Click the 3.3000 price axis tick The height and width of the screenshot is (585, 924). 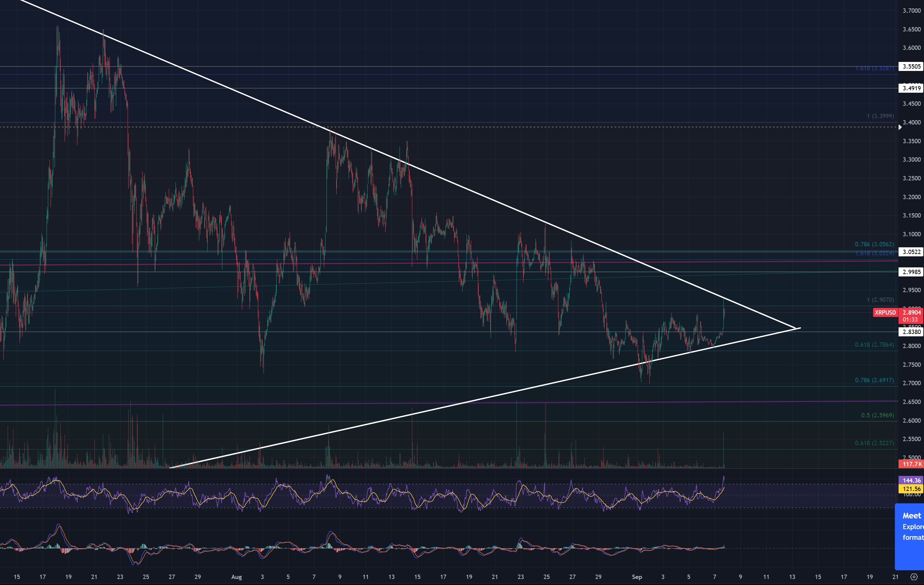911,160
